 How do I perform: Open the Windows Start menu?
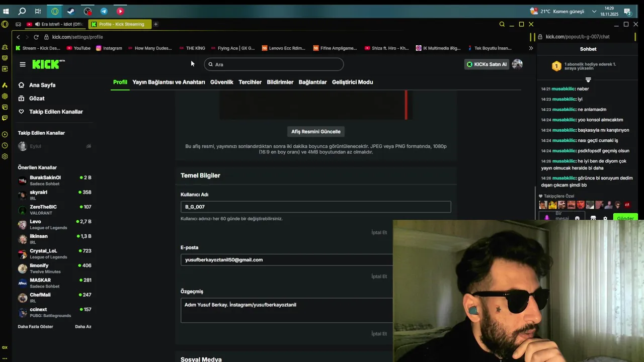[x=6, y=11]
